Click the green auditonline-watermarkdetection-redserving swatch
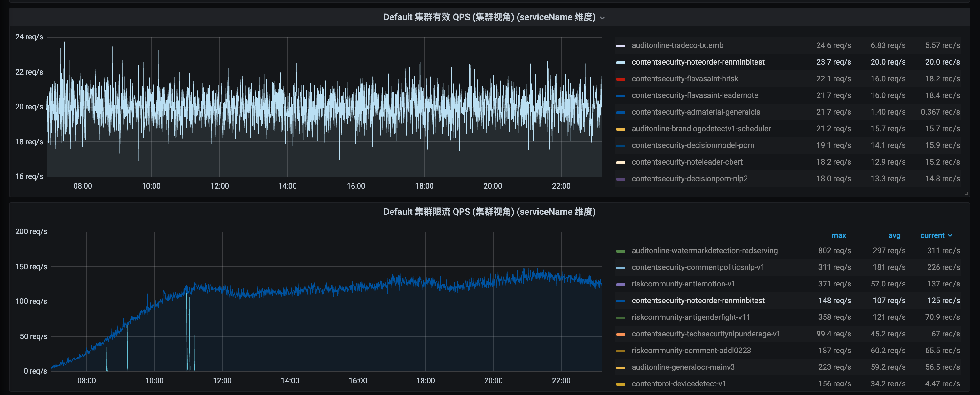 pos(620,251)
